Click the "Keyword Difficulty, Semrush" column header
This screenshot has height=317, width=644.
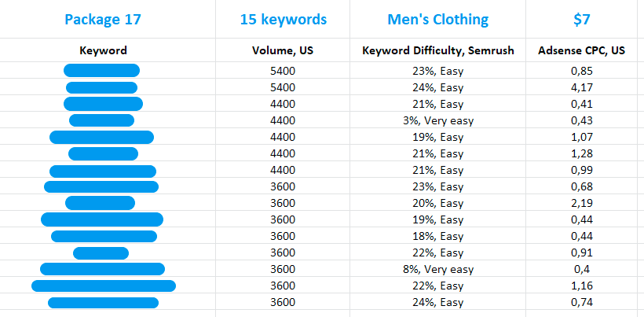[x=437, y=51]
